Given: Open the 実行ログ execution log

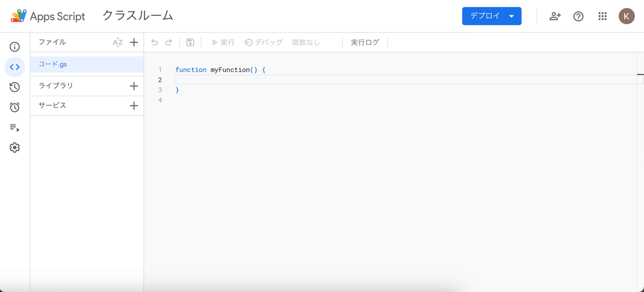Looking at the screenshot, I should 365,42.
